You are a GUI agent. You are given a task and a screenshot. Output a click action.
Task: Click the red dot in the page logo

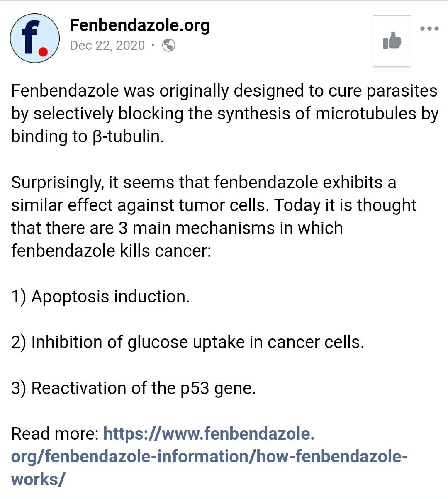(x=43, y=51)
